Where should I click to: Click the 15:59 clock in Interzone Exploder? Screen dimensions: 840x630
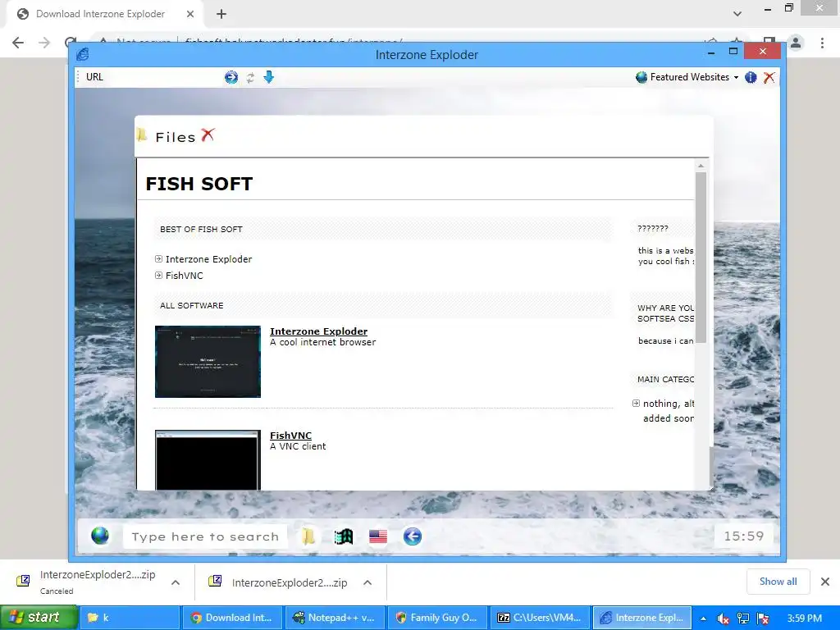[x=743, y=536]
